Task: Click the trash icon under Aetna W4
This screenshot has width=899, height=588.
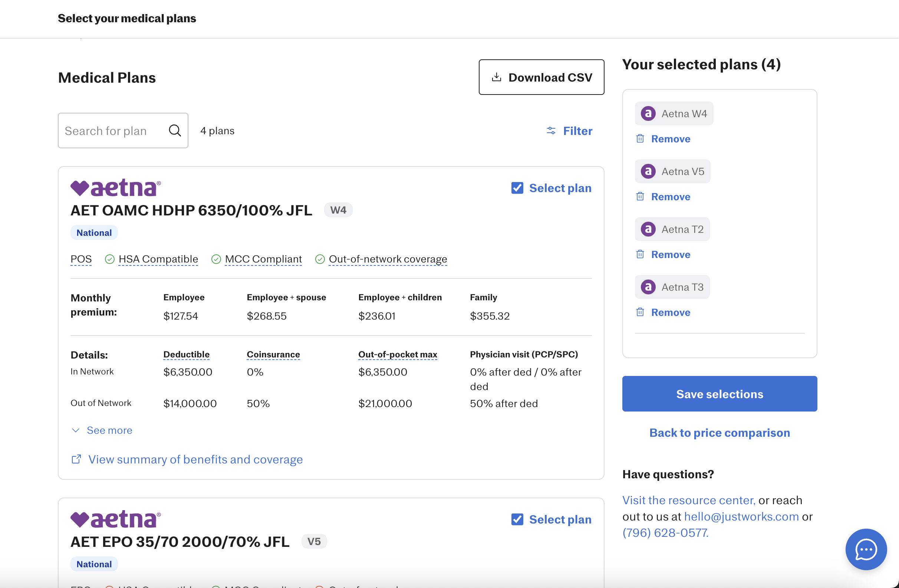Action: (640, 139)
